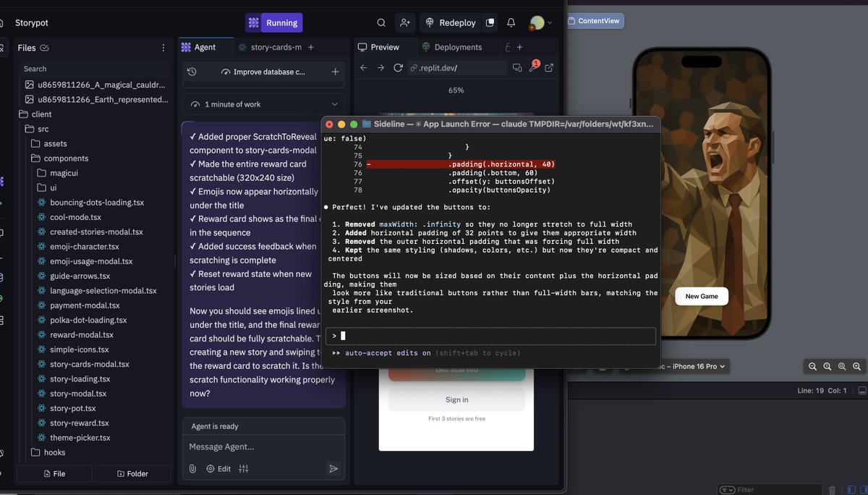Screen dimensions: 868x495
Task: Open the notifications bell
Action: coord(511,22)
